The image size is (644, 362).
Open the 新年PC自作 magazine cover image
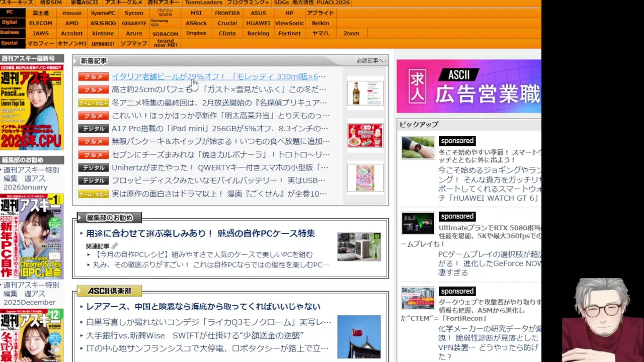point(32,236)
